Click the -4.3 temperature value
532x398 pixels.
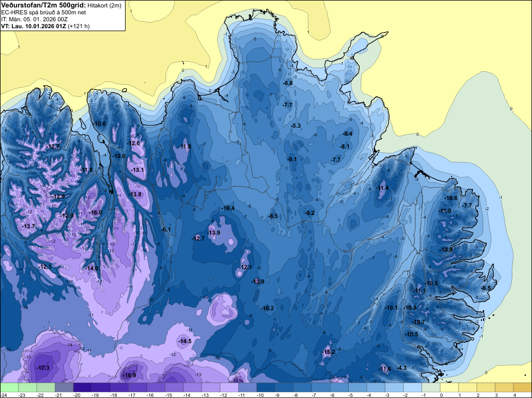click(401, 368)
